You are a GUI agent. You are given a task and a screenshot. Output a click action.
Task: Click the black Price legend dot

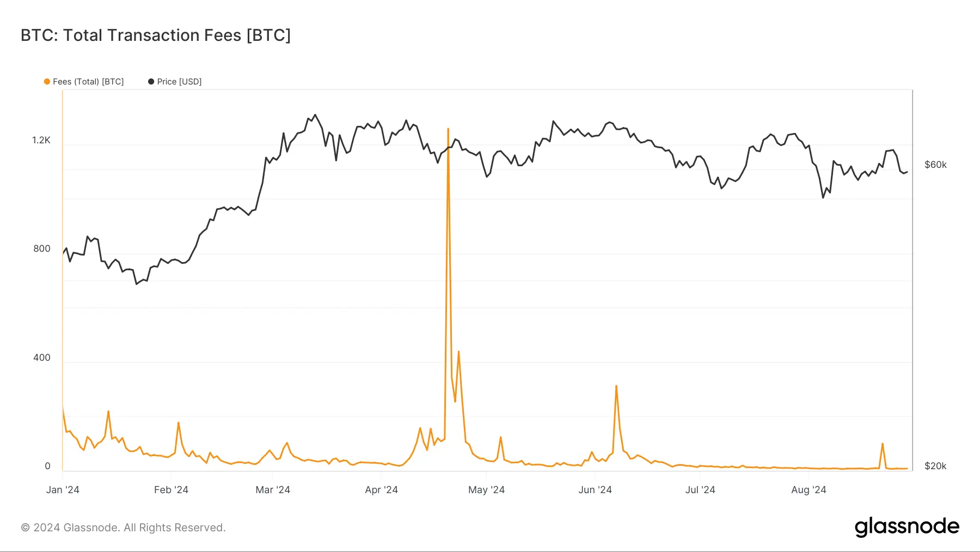coord(151,82)
